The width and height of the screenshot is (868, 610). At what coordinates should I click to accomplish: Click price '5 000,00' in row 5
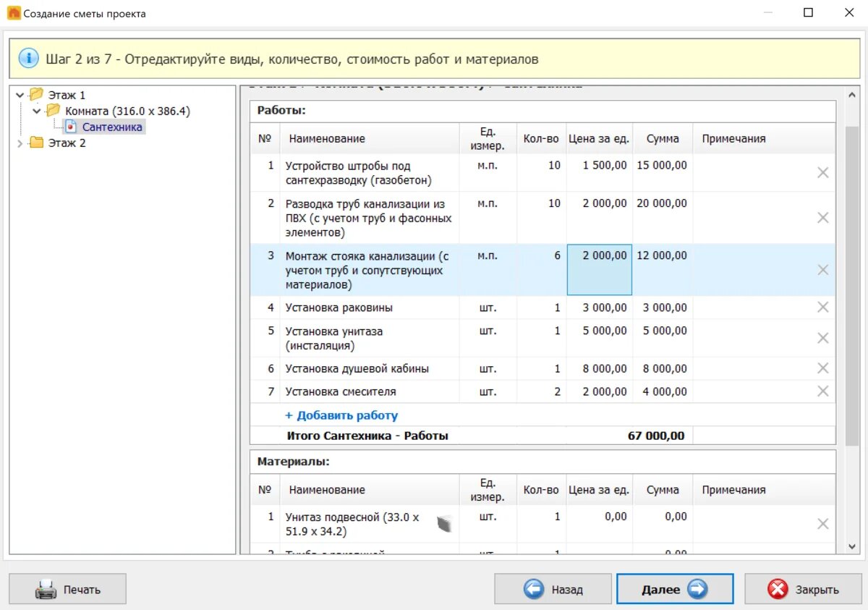(605, 331)
